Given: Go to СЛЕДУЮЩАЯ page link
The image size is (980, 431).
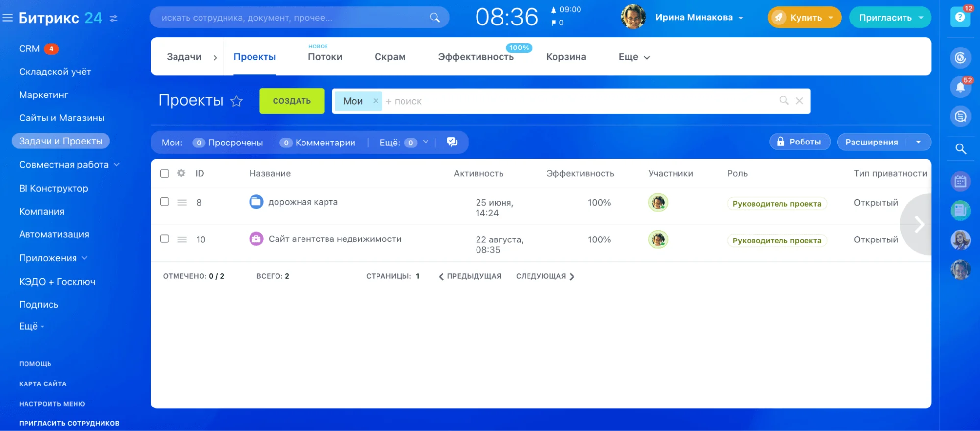Looking at the screenshot, I should [545, 276].
